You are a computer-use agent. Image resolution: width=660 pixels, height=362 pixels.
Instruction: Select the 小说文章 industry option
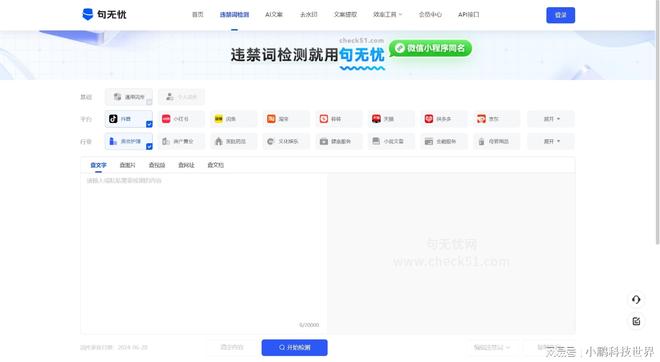click(x=391, y=141)
